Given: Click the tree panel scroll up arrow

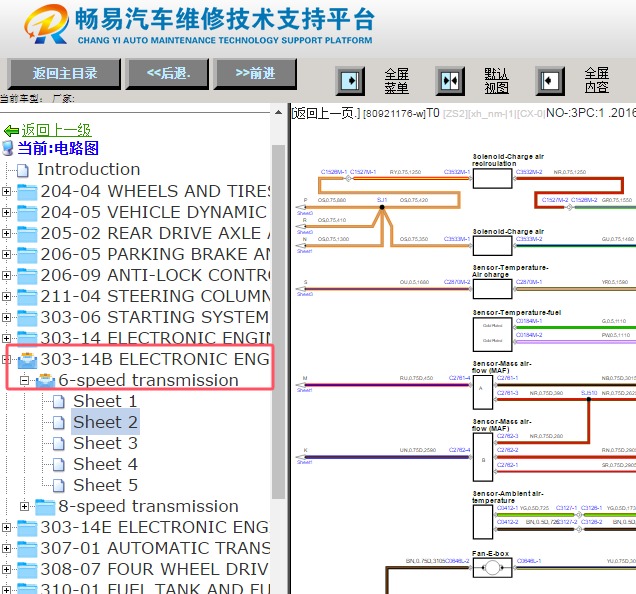Looking at the screenshot, I should [x=278, y=112].
